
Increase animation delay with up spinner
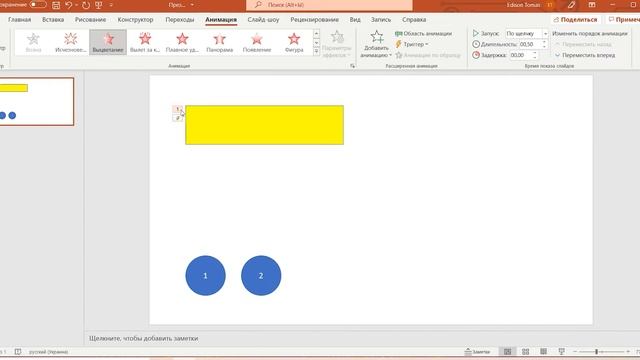pos(535,53)
